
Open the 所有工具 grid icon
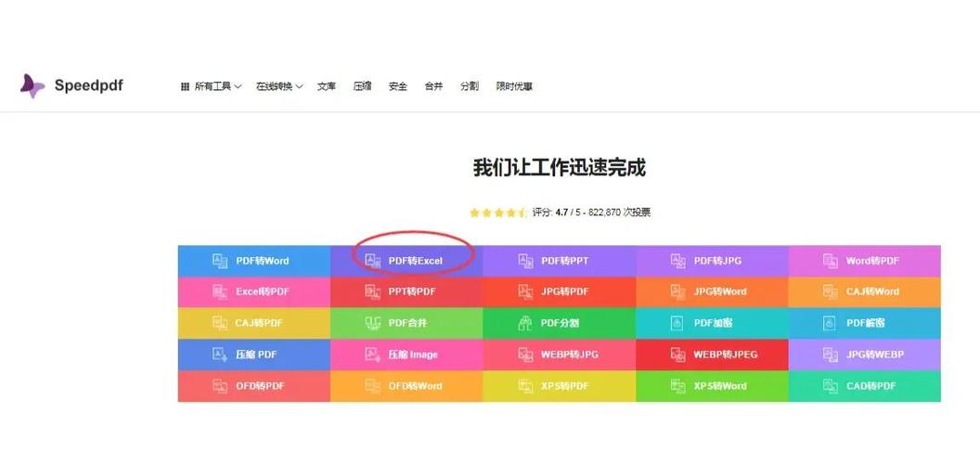185,87
